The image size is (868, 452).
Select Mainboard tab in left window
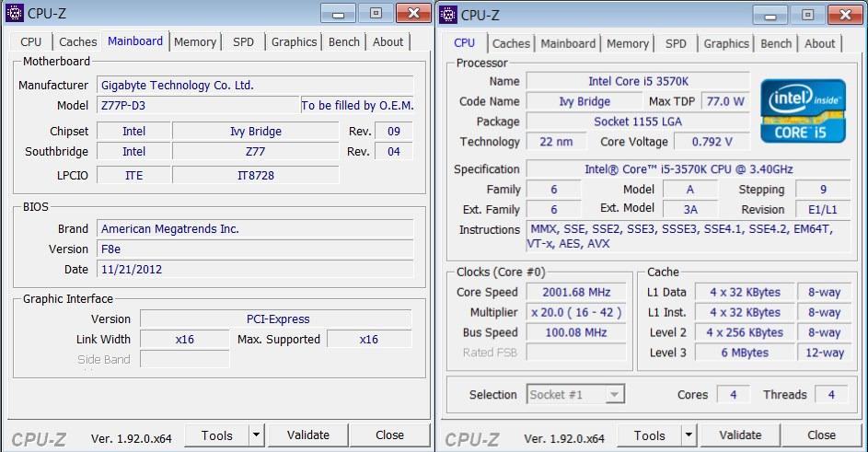pos(135,41)
